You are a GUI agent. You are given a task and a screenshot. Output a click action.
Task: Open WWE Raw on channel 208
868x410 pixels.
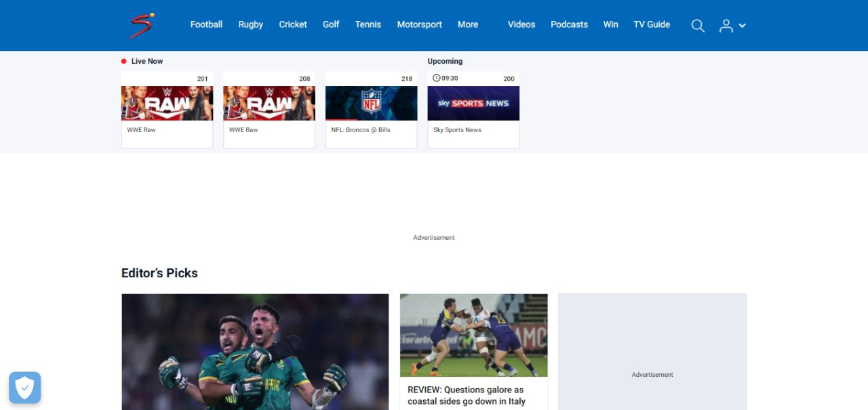[269, 110]
